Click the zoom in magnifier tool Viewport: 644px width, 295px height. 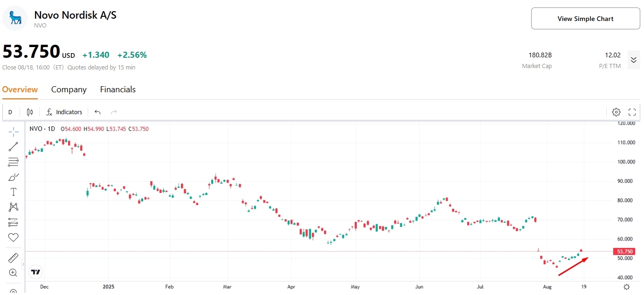pos(14,273)
